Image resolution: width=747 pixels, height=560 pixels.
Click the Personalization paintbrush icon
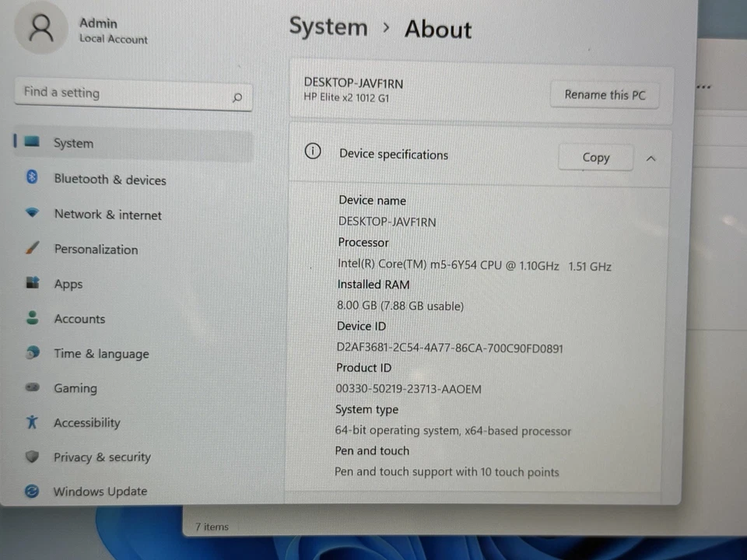point(32,247)
